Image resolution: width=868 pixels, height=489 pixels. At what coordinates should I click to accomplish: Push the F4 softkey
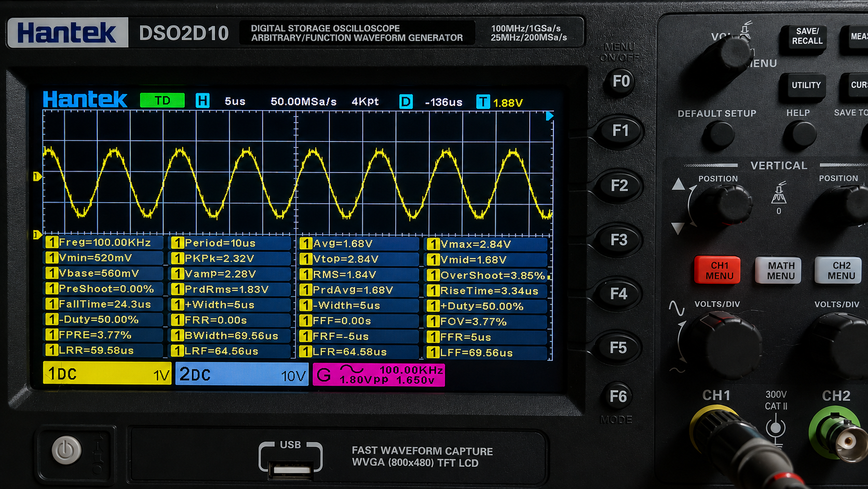[x=618, y=294]
